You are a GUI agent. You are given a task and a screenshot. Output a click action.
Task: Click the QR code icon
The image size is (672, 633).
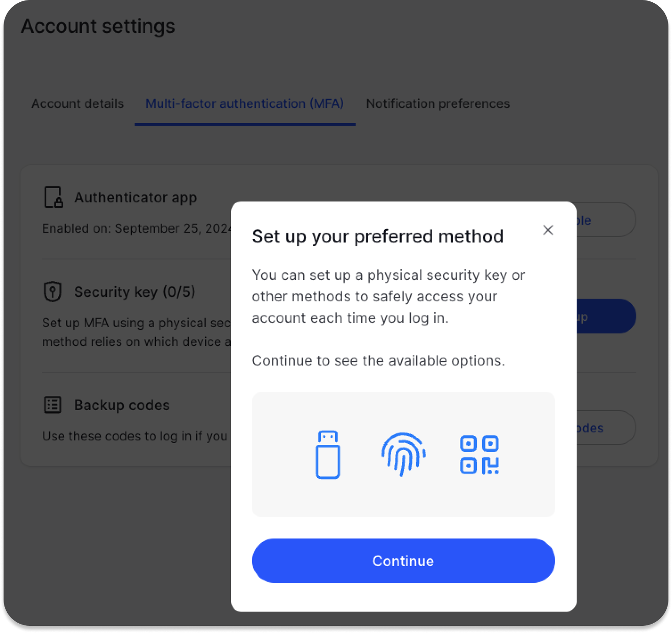[x=479, y=455]
